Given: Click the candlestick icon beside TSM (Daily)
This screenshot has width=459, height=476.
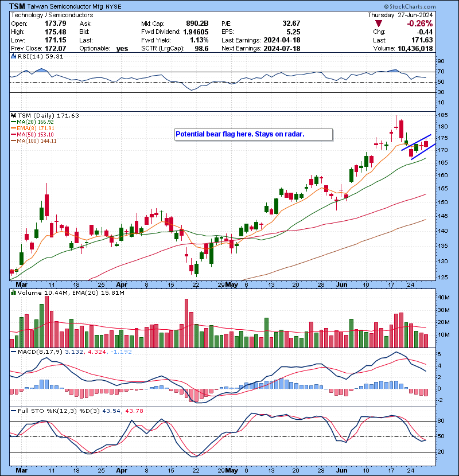Looking at the screenshot, I should pyautogui.click(x=13, y=116).
